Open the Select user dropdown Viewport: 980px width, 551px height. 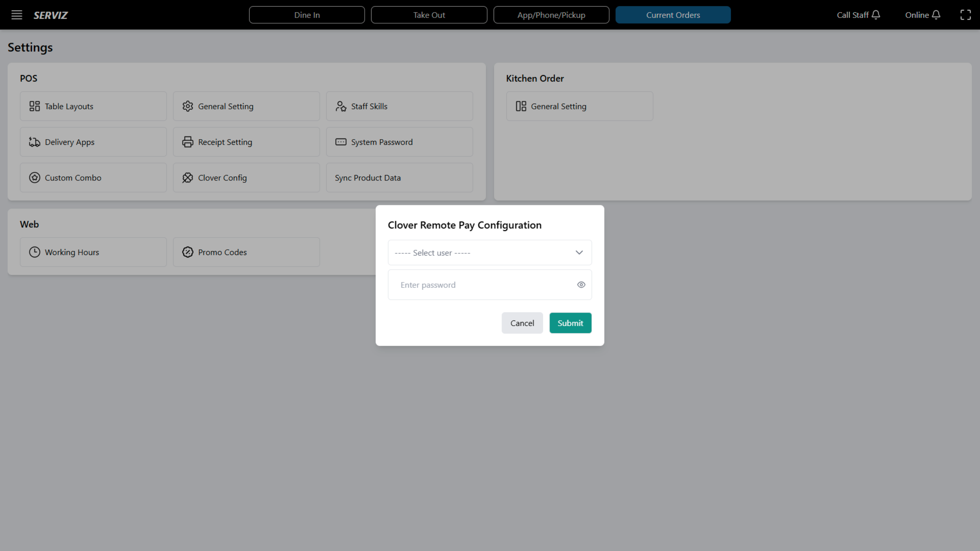(x=490, y=252)
